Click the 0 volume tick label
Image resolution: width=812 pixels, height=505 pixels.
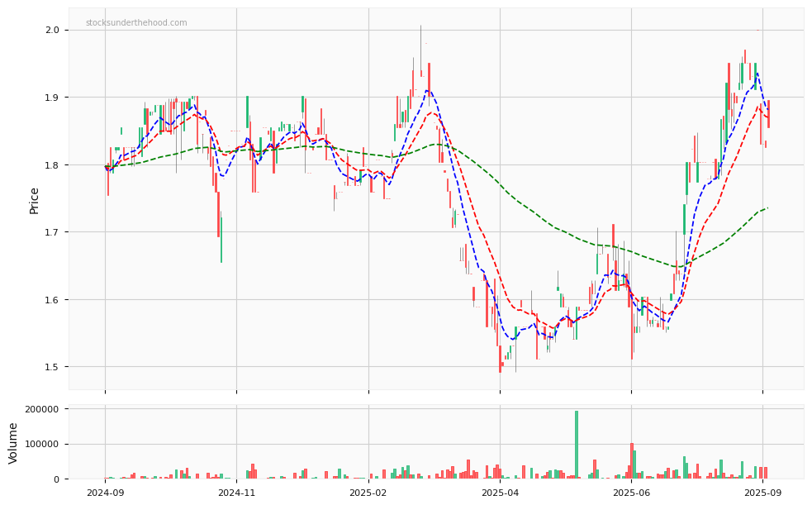(x=58, y=479)
